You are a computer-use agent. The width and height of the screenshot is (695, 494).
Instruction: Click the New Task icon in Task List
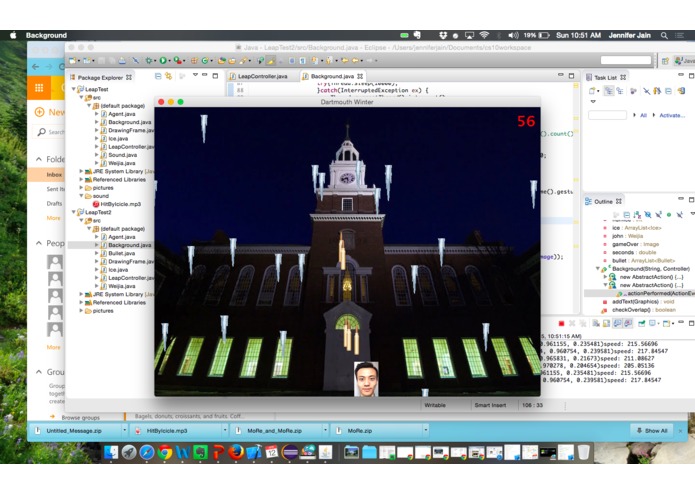pos(592,91)
